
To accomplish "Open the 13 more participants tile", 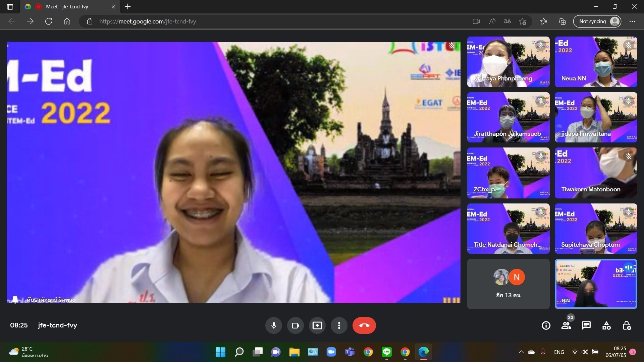I will [508, 284].
